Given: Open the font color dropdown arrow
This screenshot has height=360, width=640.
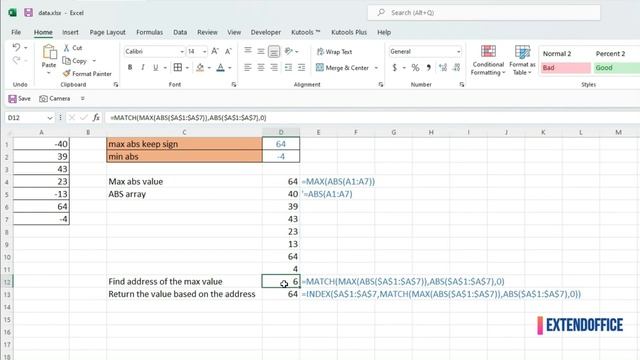Looking at the screenshot, I should pos(230,68).
